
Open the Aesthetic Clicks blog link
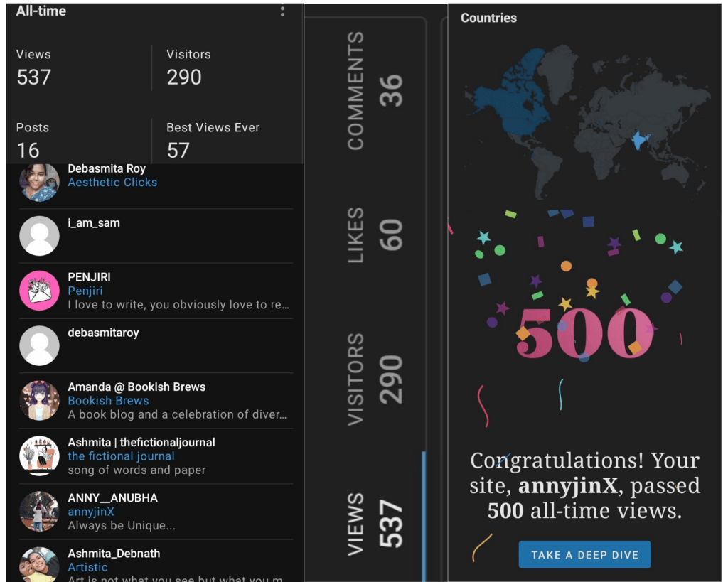(x=112, y=183)
